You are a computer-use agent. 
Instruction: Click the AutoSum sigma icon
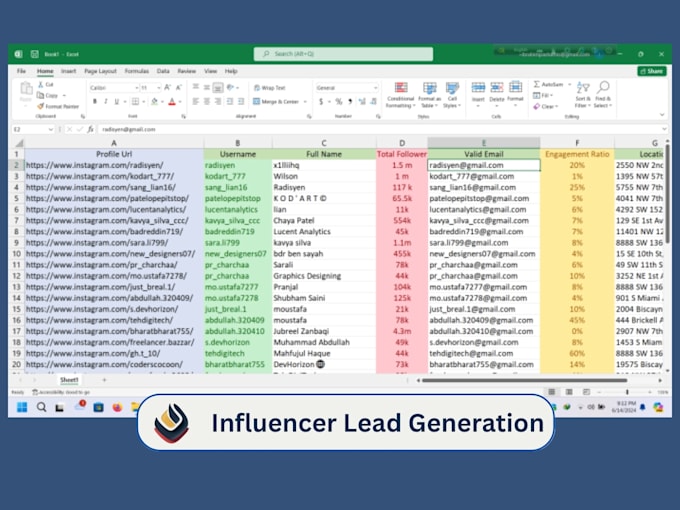pos(537,84)
